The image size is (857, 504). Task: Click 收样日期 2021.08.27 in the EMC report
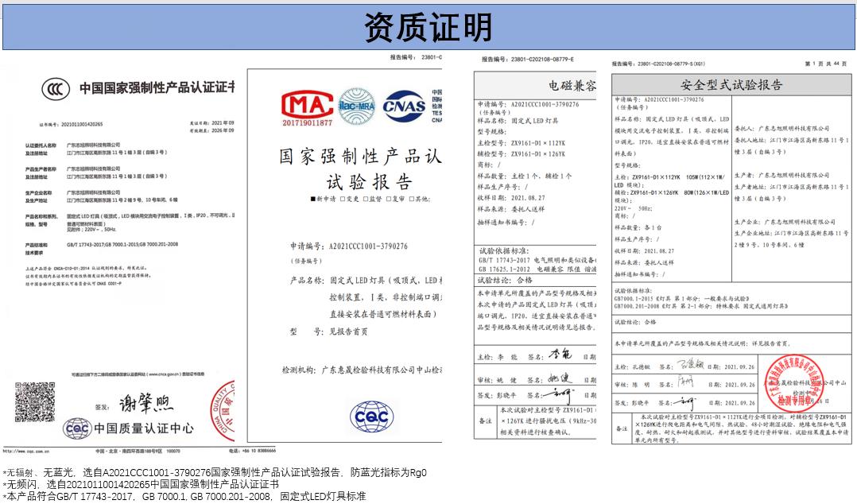click(511, 198)
